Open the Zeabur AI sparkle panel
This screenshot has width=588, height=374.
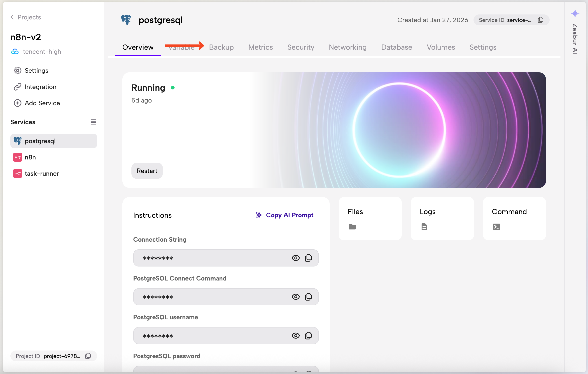coord(575,14)
